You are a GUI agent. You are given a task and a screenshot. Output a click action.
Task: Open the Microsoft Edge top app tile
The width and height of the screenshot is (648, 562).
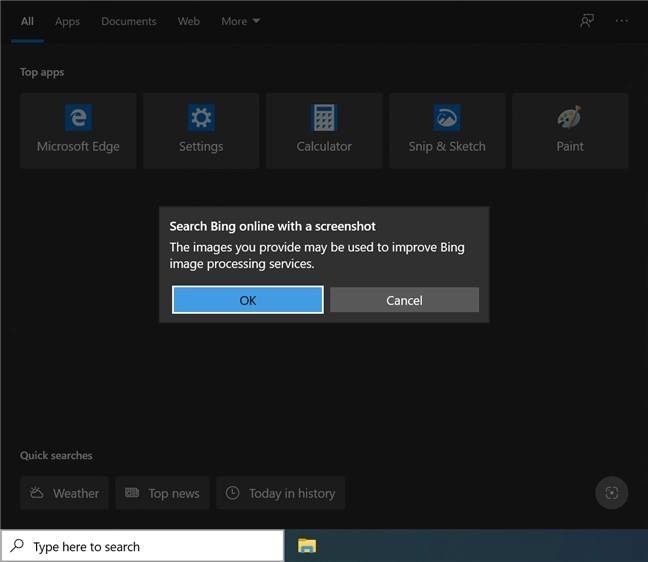click(78, 131)
